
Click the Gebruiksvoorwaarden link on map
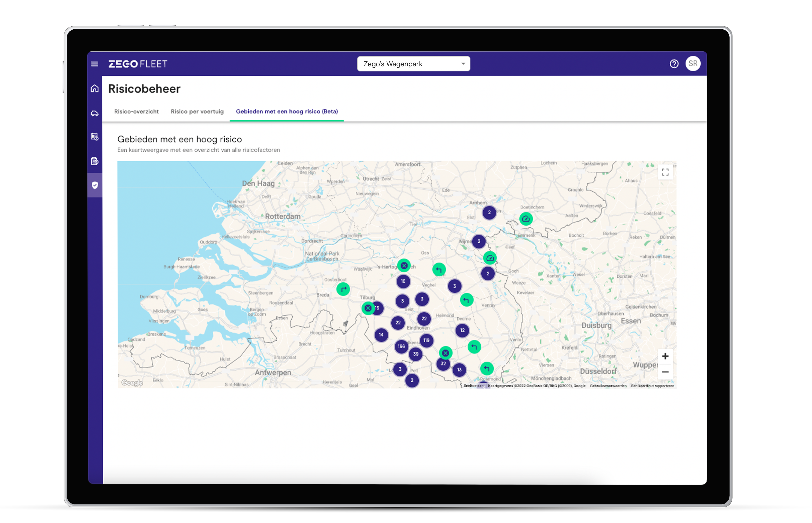pyautogui.click(x=608, y=386)
